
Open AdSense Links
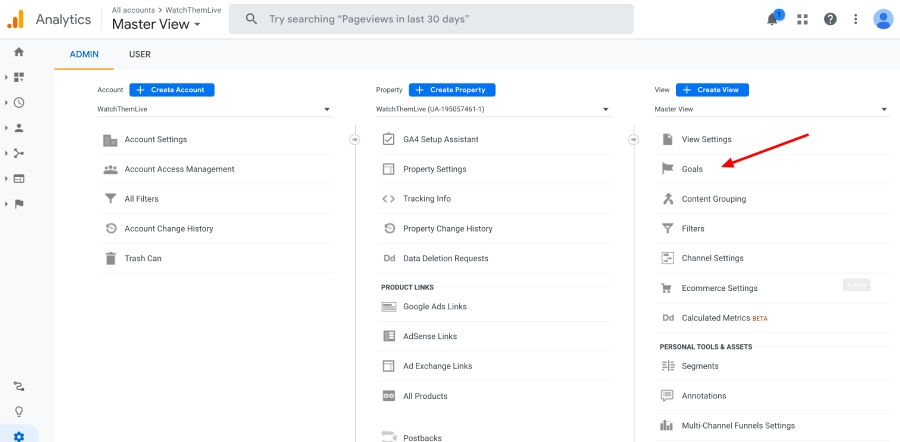click(494, 336)
